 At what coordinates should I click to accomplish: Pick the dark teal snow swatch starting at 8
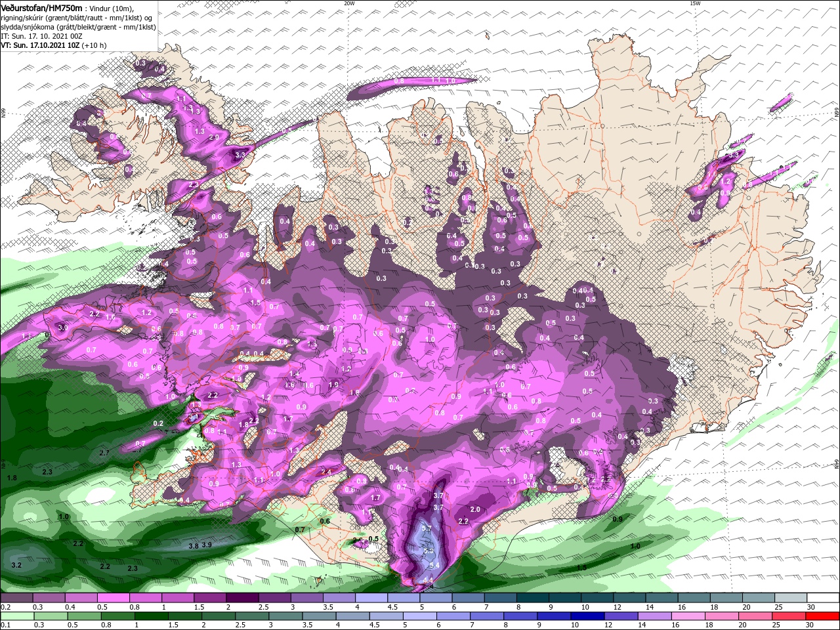click(533, 598)
